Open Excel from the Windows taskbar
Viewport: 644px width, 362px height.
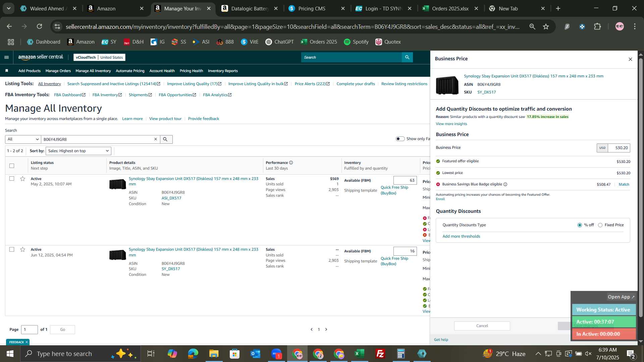(x=360, y=354)
